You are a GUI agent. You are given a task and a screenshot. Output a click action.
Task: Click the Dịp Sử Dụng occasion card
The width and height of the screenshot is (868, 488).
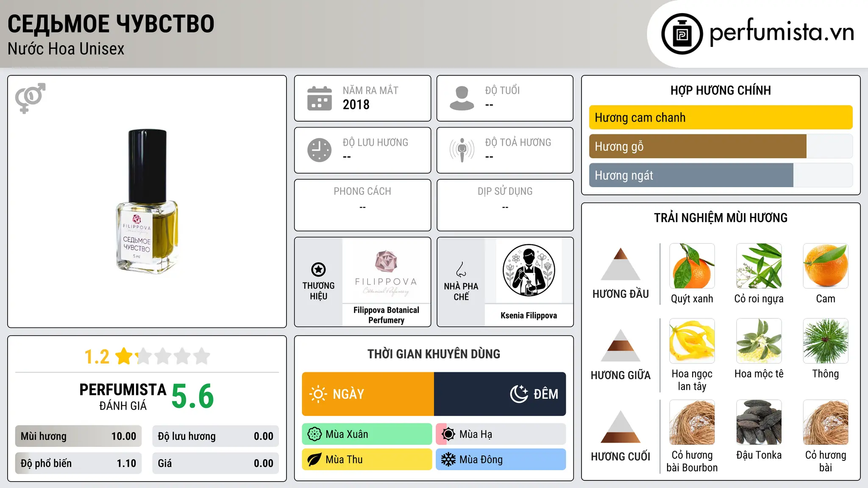(505, 205)
